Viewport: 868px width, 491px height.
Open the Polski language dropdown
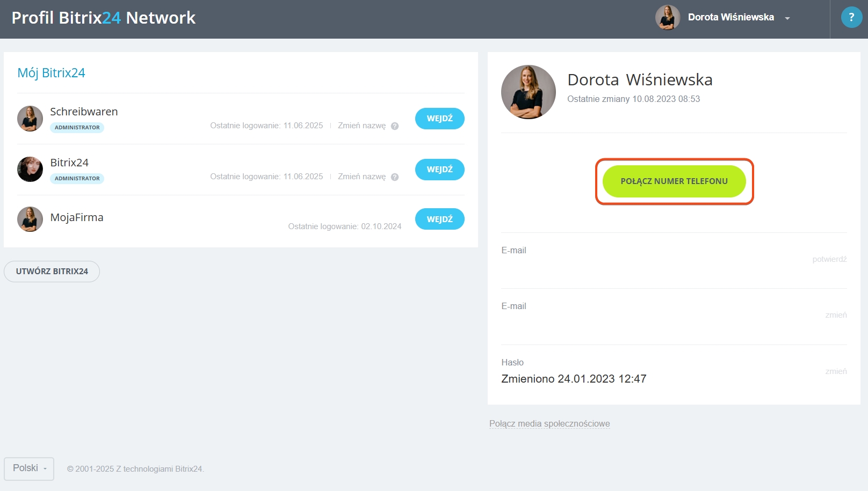(29, 468)
